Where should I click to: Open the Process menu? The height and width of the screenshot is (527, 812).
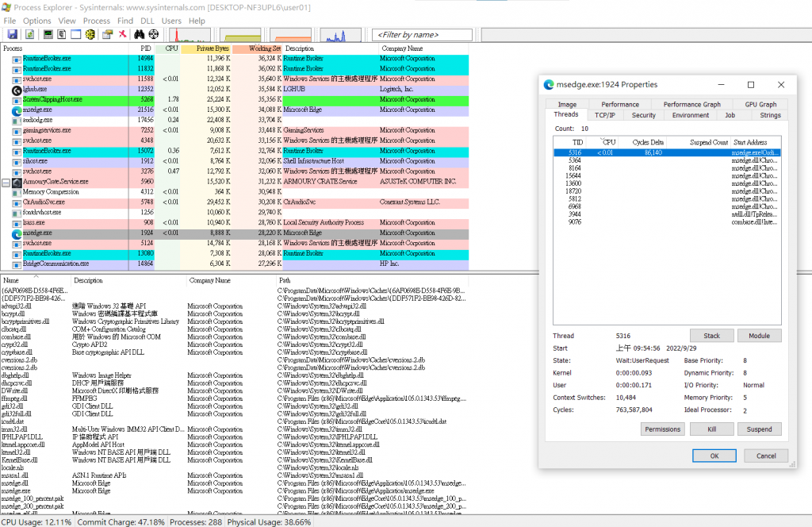(96, 21)
